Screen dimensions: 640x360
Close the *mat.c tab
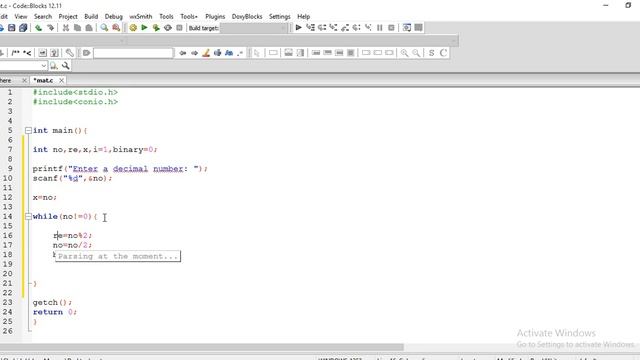click(x=61, y=80)
